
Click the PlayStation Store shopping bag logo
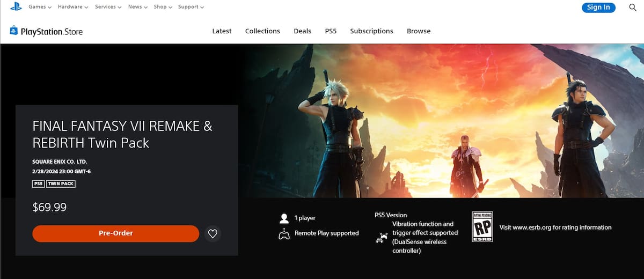tap(14, 31)
